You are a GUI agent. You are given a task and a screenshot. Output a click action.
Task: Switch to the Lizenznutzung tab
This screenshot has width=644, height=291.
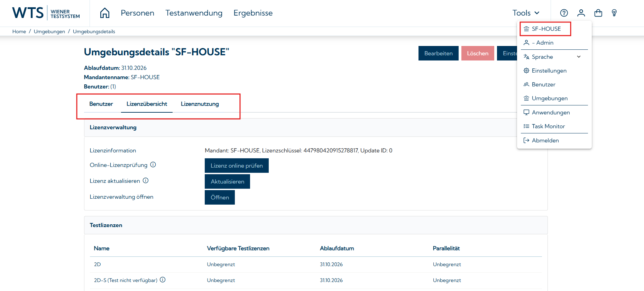[x=200, y=104]
